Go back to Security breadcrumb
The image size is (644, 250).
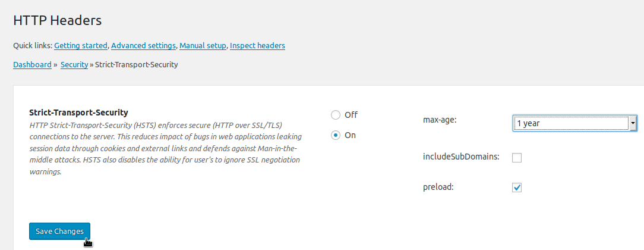point(74,64)
